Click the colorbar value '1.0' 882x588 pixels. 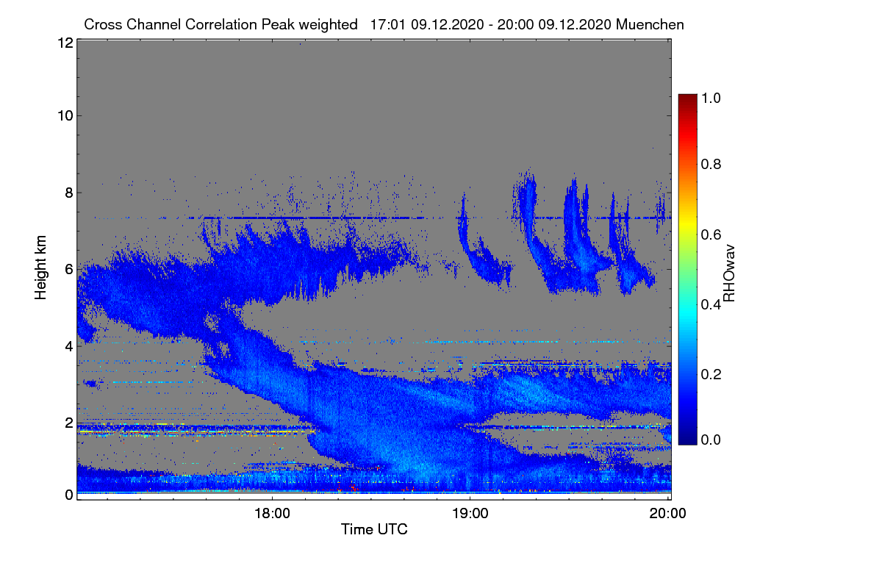[x=711, y=97]
